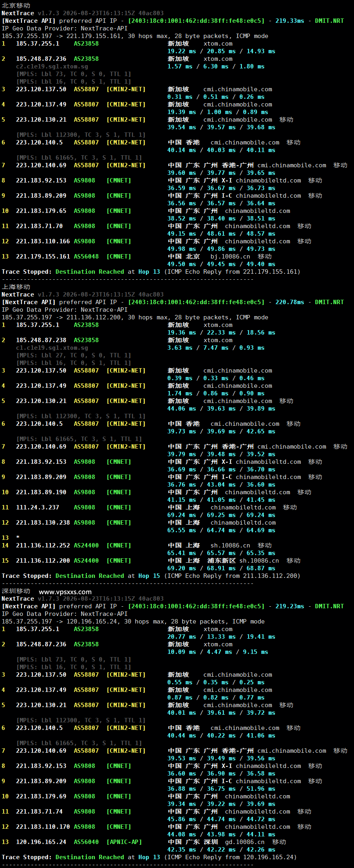The image size is (354, 868).
Task: Click the API latency value "220.78ms"
Action: click(x=290, y=302)
